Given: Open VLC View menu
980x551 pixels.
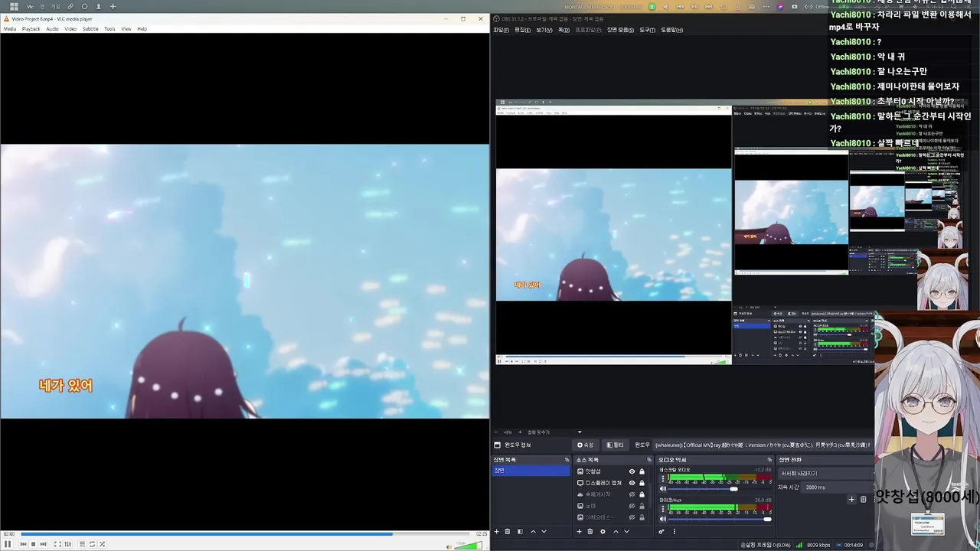Looking at the screenshot, I should point(126,29).
